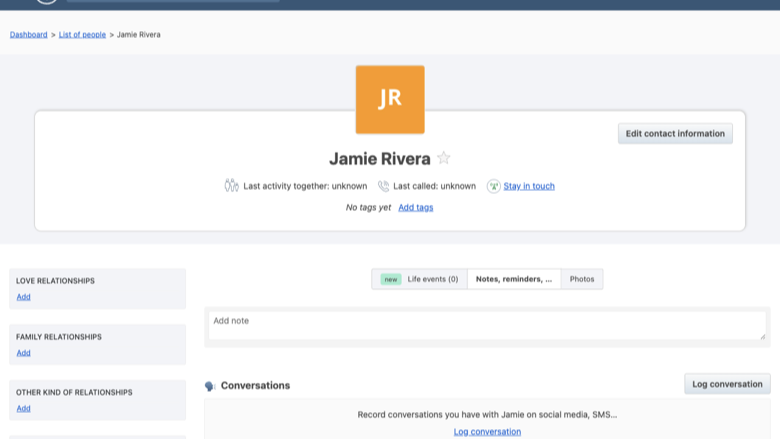This screenshot has height=439, width=780.
Task: Click the Jamie Rivera name heading
Action: coord(380,159)
